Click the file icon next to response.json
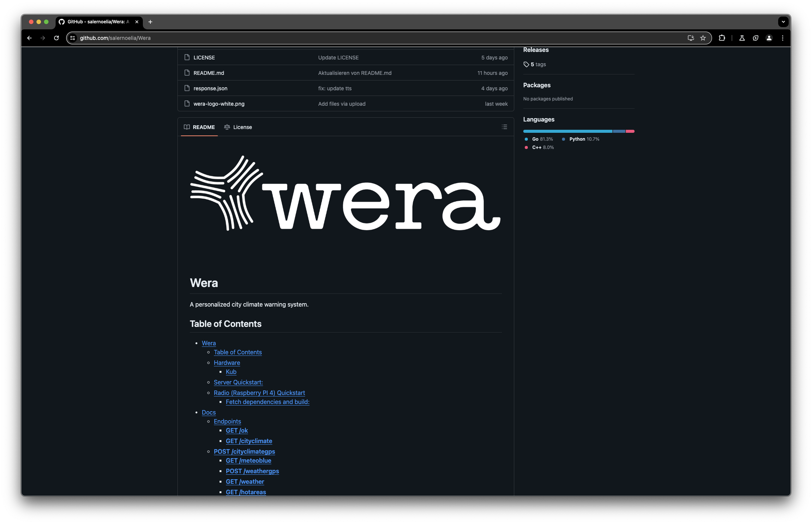 coord(187,88)
